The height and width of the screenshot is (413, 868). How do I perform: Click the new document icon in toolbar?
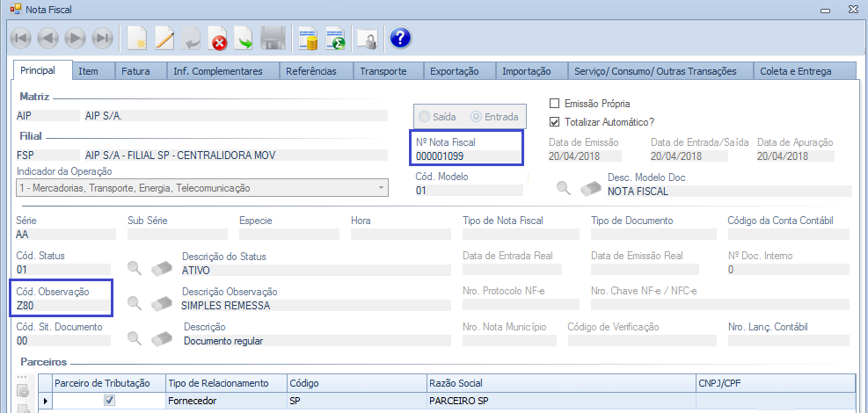137,39
